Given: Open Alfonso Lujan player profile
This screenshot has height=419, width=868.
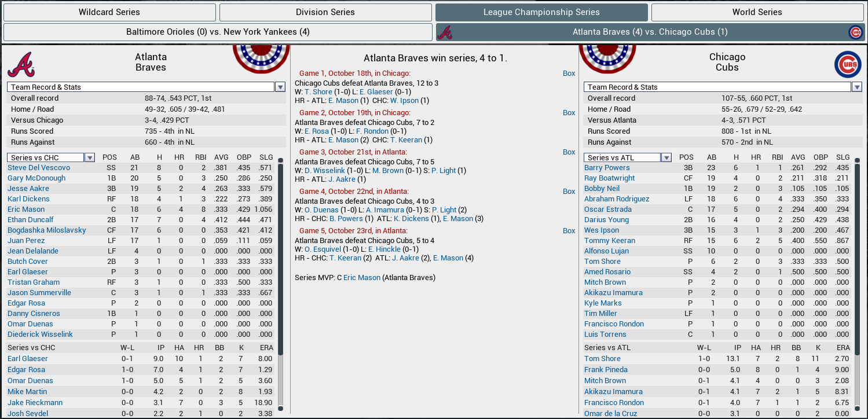Looking at the screenshot, I should pyautogui.click(x=606, y=251).
